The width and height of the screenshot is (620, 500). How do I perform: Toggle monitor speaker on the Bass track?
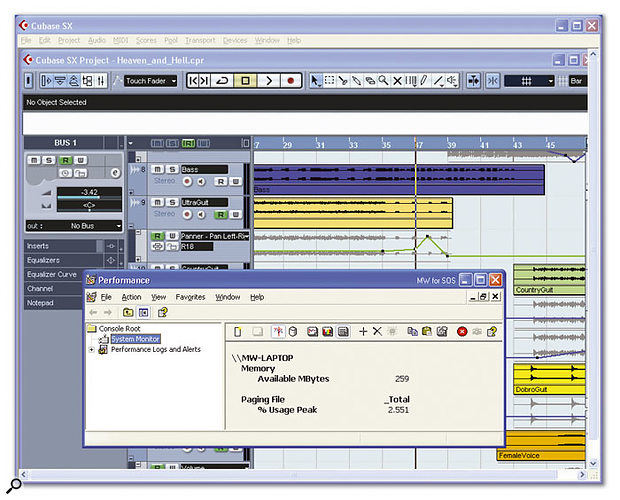pos(202,181)
